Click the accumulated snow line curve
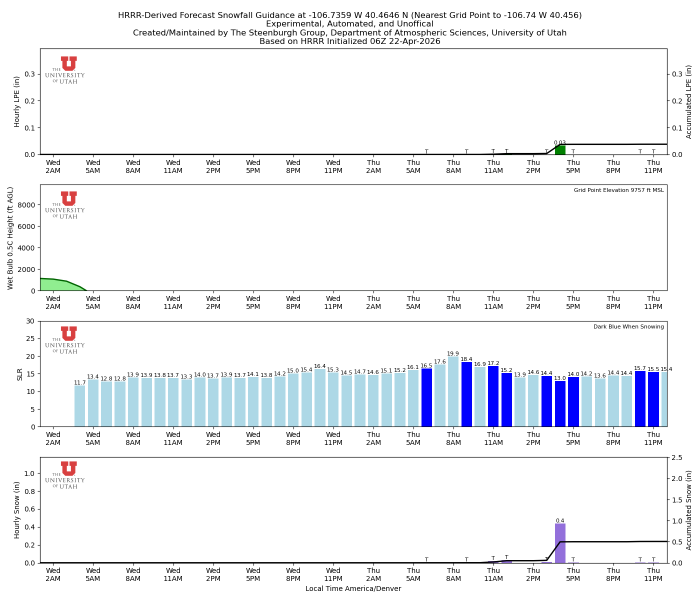 [x=625, y=541]
